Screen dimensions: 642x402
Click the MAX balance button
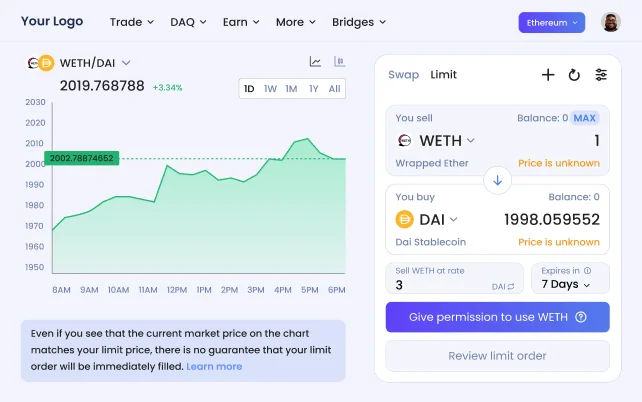pos(585,118)
